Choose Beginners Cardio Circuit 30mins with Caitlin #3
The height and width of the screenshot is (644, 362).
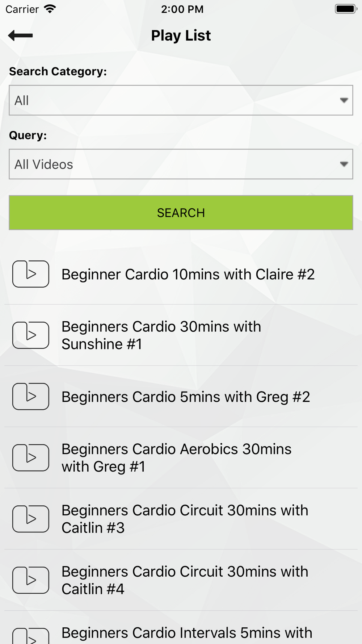coord(185,519)
